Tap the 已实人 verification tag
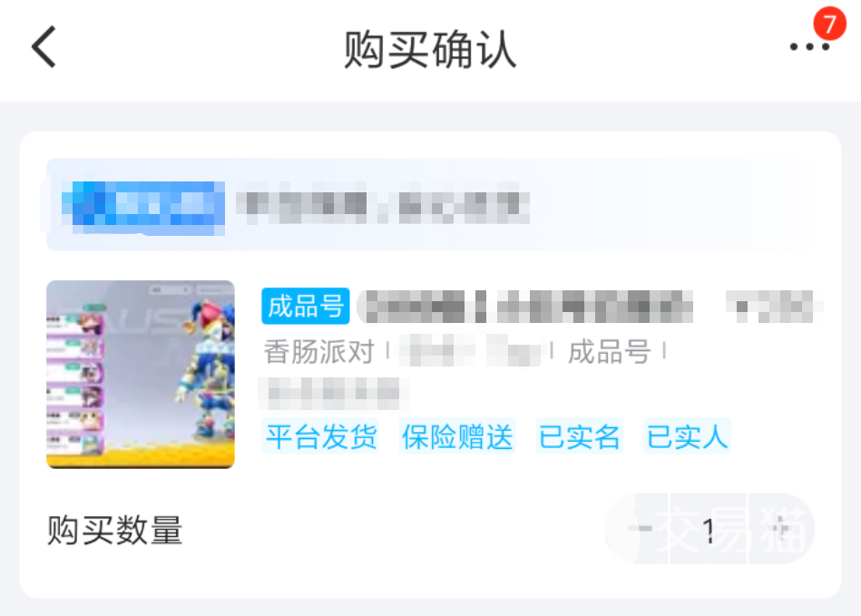The width and height of the screenshot is (861, 616). [687, 436]
